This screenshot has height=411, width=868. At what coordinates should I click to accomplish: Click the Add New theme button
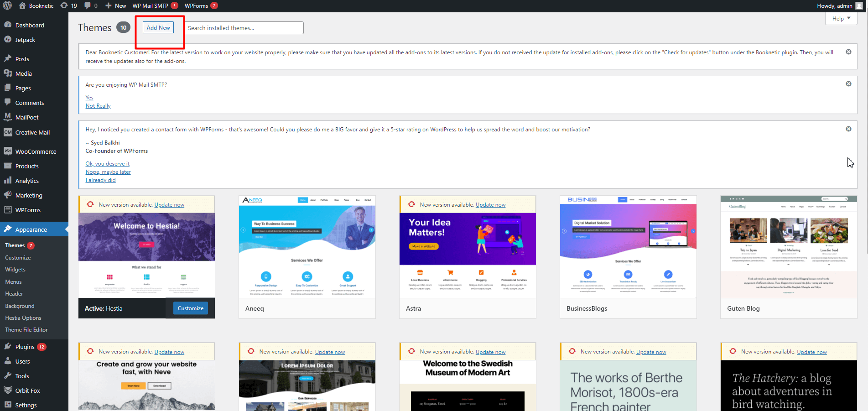coord(158,28)
